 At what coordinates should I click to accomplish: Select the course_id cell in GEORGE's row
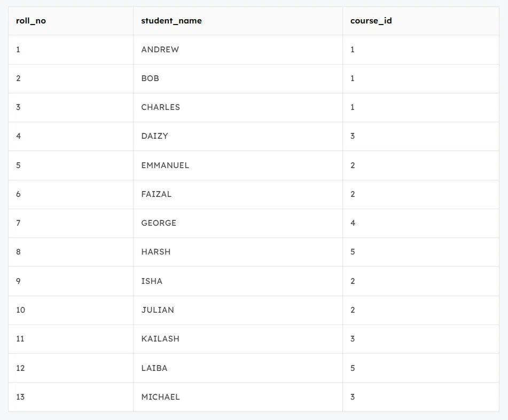point(353,223)
